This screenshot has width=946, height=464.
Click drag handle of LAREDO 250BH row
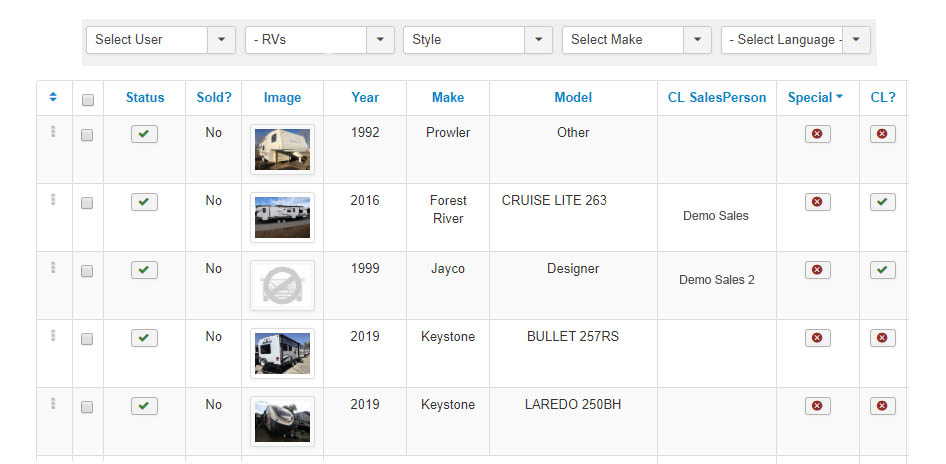click(53, 404)
